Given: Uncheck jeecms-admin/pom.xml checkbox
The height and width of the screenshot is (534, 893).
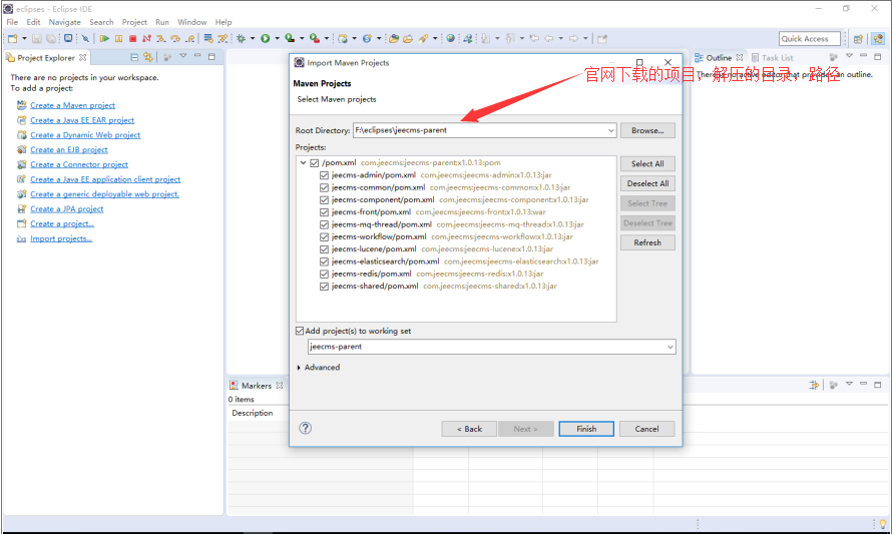Looking at the screenshot, I should tap(324, 175).
